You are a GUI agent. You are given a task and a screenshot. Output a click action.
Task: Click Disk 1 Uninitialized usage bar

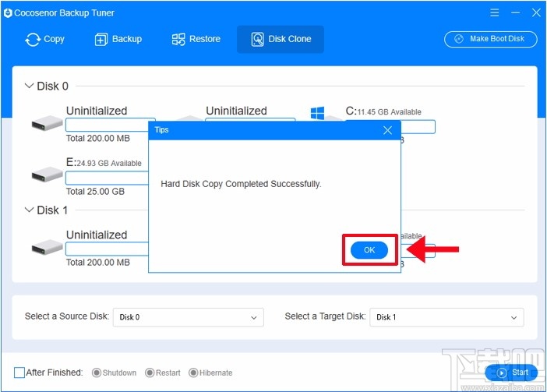tap(107, 249)
